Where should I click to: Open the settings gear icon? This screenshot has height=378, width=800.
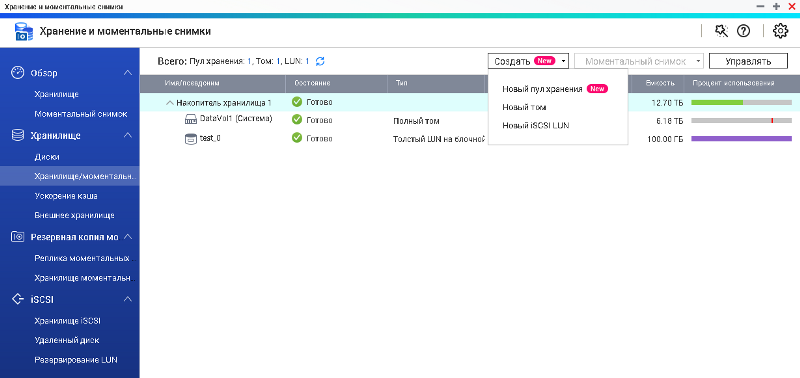tap(780, 31)
